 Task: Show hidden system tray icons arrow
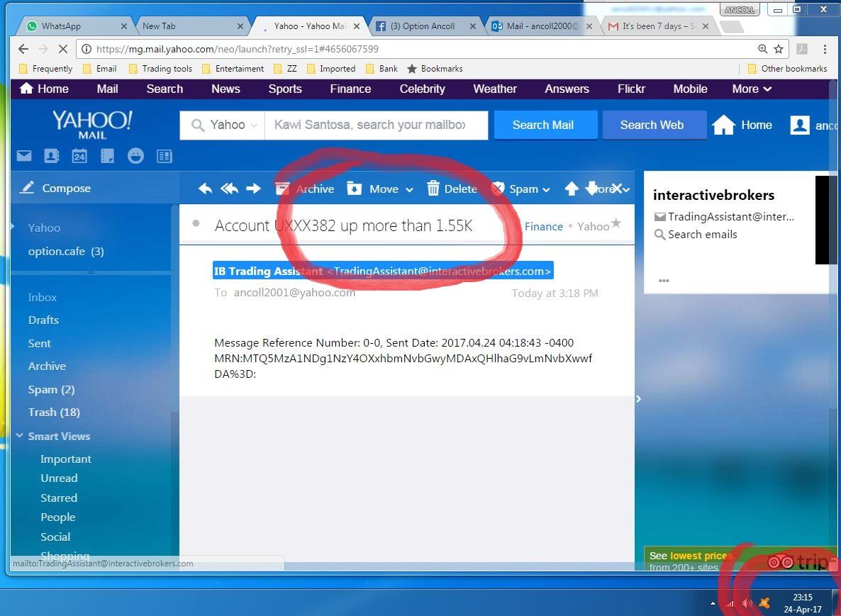[x=713, y=604]
